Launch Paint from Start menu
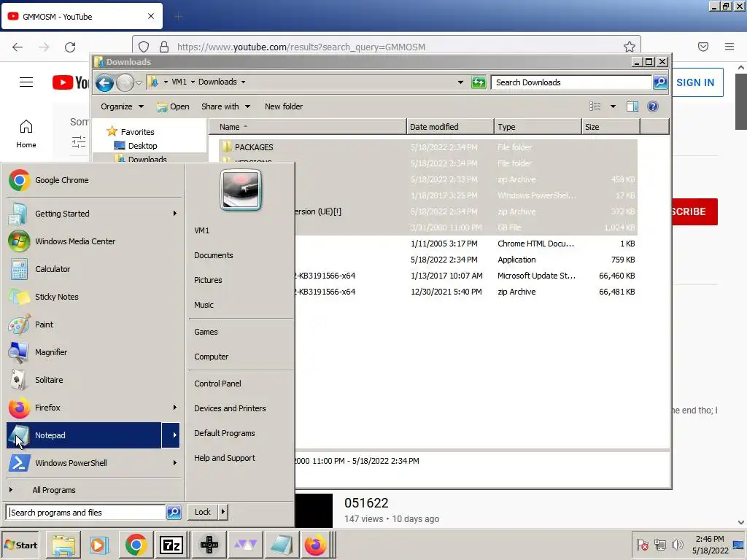This screenshot has height=560, width=747. [x=94, y=324]
